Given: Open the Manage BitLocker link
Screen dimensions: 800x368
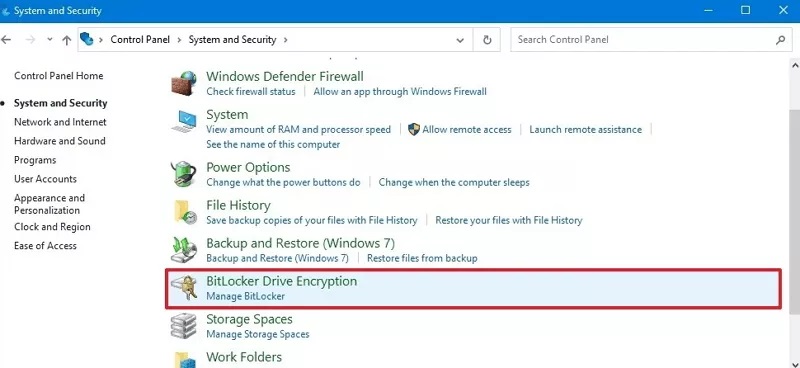Looking at the screenshot, I should coord(245,296).
